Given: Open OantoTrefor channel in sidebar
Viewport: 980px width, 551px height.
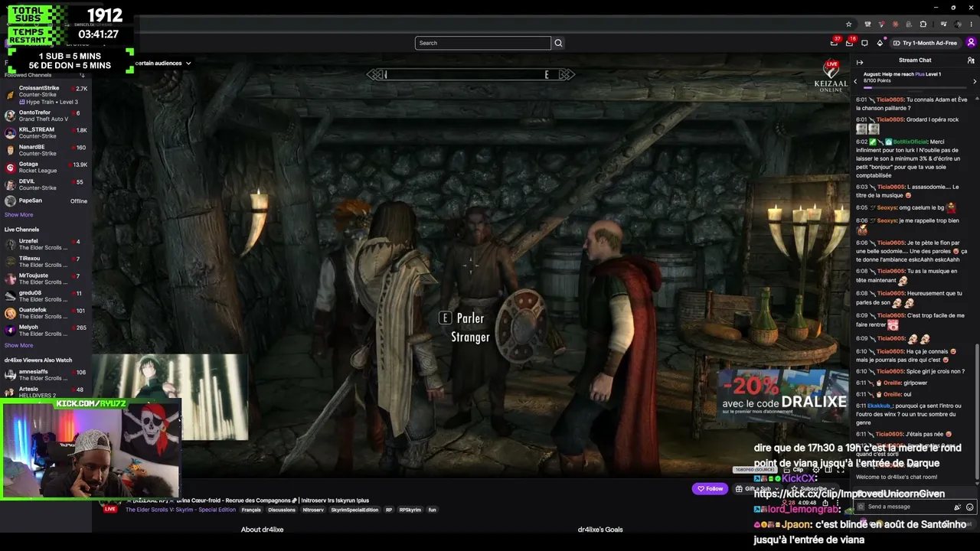Looking at the screenshot, I should pyautogui.click(x=46, y=116).
